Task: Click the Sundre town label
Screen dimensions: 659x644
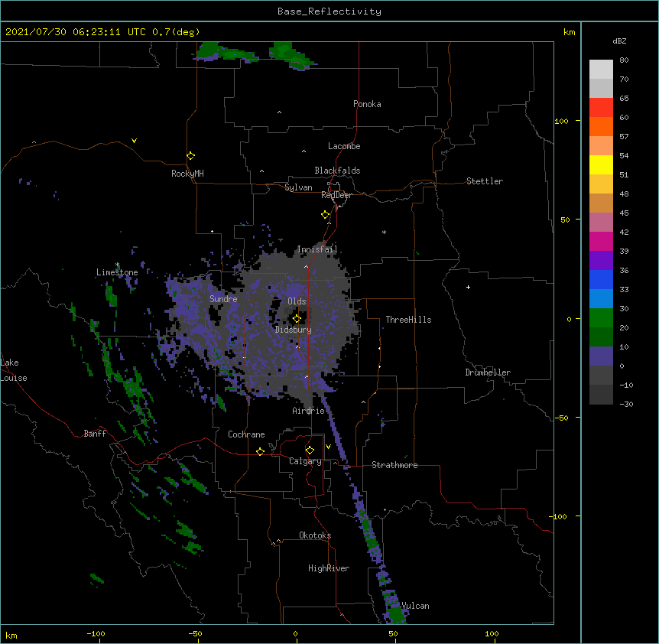Action: pos(223,299)
